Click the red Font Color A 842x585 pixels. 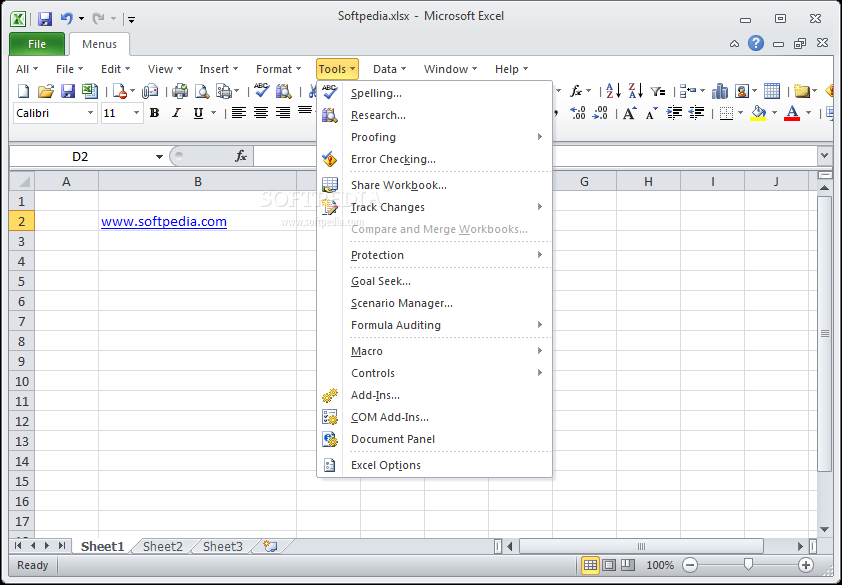pos(792,113)
